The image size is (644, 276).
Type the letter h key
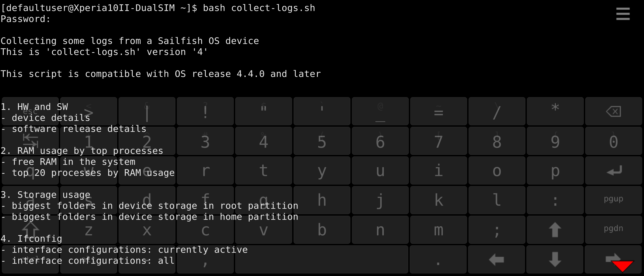click(322, 200)
